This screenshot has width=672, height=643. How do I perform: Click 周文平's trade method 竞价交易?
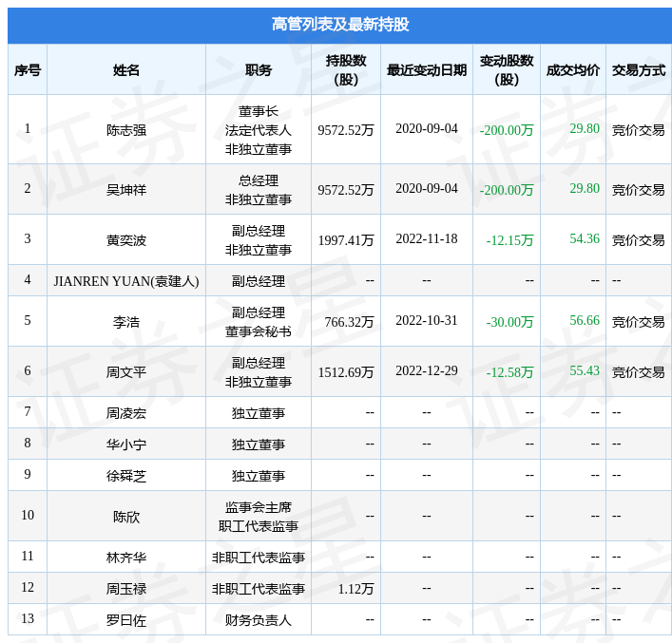(x=639, y=371)
